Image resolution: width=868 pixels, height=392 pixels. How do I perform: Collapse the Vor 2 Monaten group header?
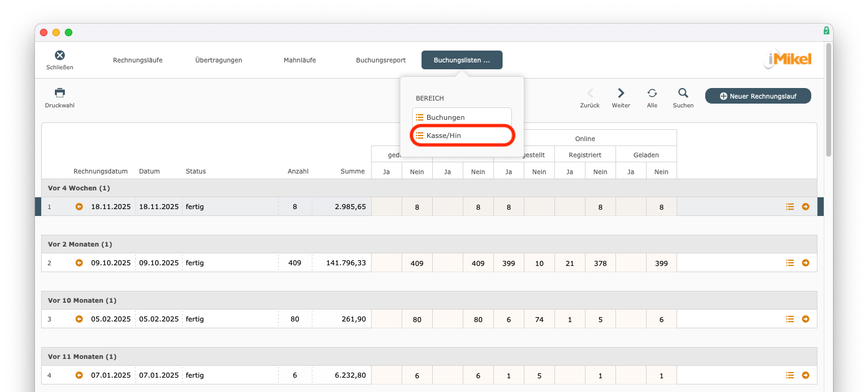(x=80, y=244)
